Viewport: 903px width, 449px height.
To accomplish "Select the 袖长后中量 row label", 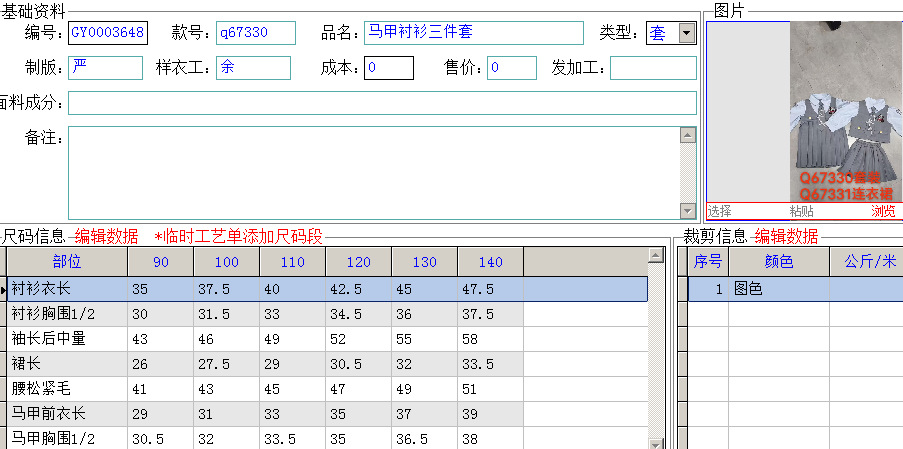I will point(67,339).
